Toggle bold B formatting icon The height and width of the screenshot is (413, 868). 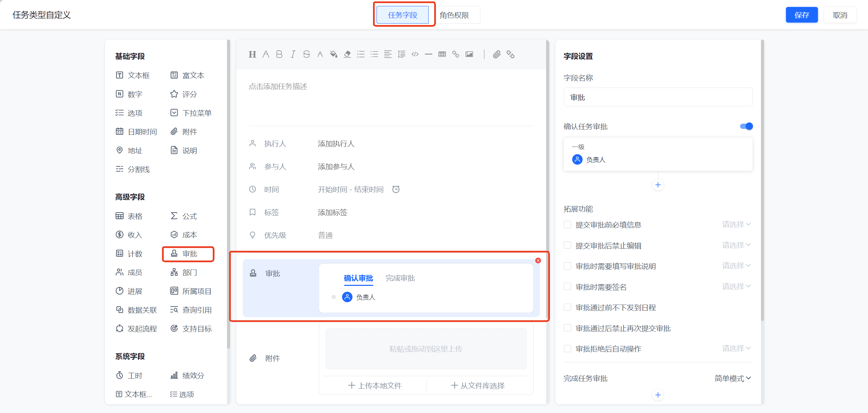pos(279,54)
